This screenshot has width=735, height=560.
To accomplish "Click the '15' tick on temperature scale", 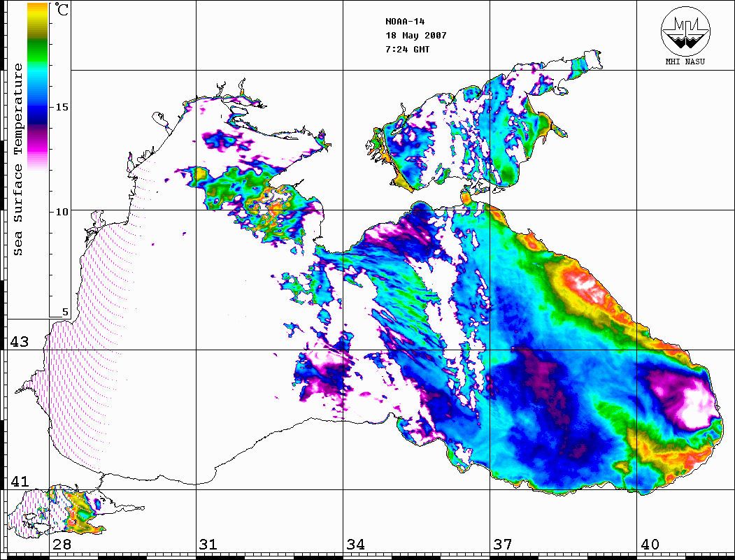I will [62, 107].
